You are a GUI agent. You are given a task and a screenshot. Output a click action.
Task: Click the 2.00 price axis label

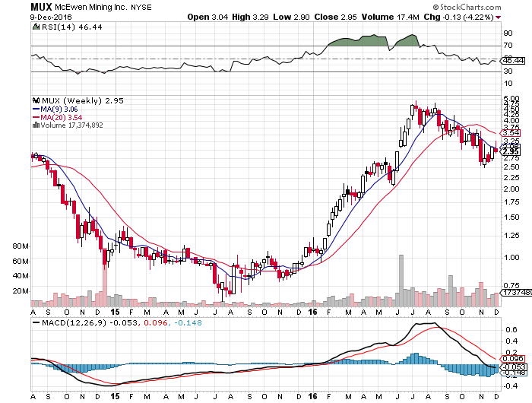point(511,189)
